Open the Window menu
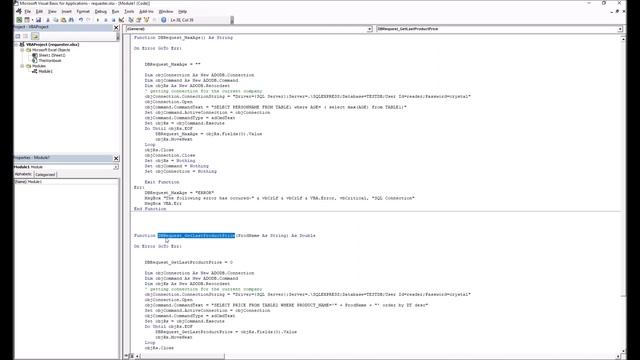This screenshot has height=360, width=640. [x=166, y=11]
